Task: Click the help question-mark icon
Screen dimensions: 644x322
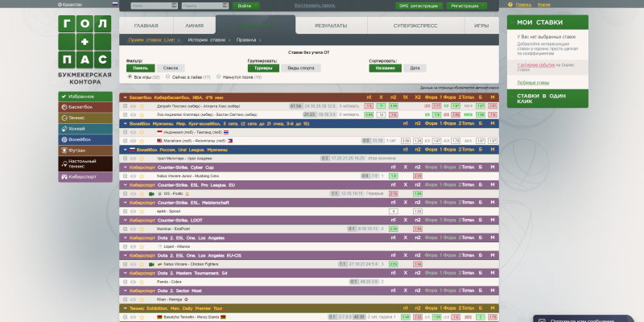Action: tap(510, 5)
